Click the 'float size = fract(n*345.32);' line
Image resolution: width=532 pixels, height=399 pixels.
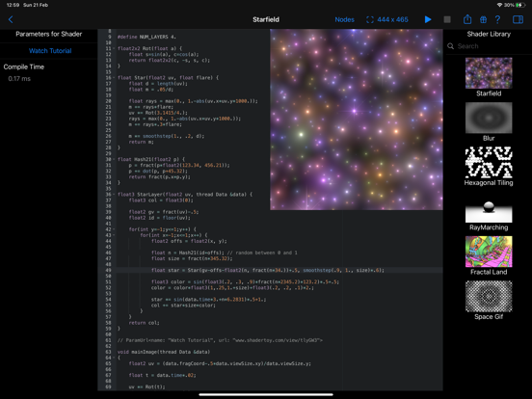pos(192,258)
